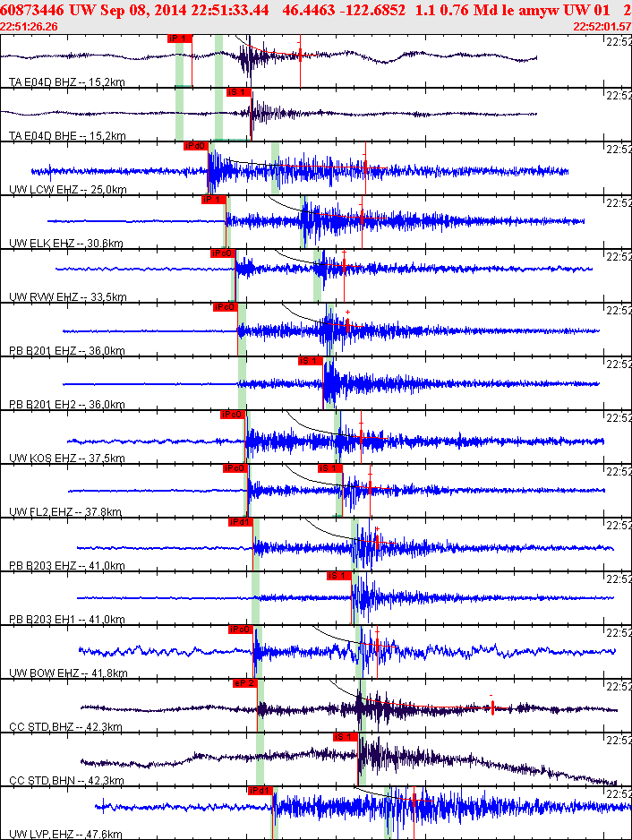This screenshot has width=632, height=840.
Task: Click the UW KOS EHZ 37.5km label
Action: tap(67, 458)
